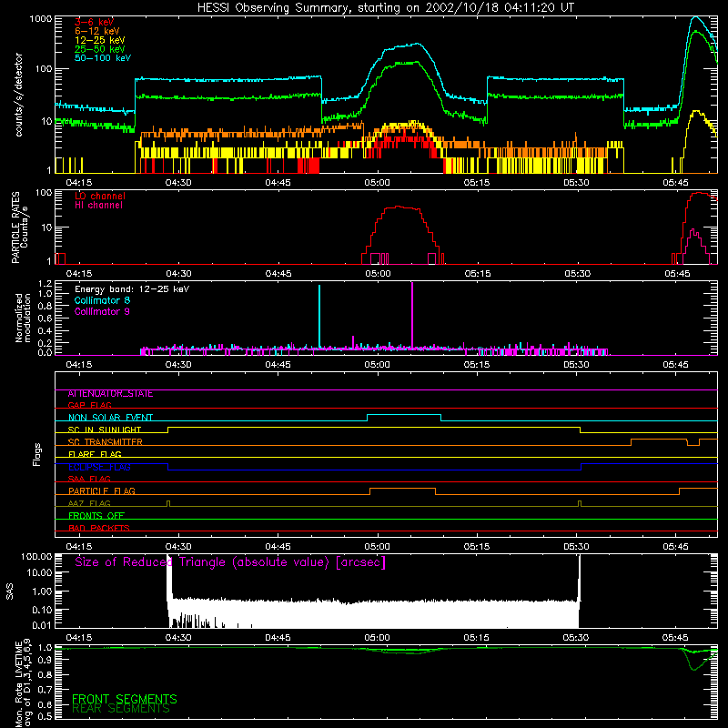Viewport: 728px width, 728px height.
Task: Click the 05:00 time label under the Flags panel
Action: coord(377,547)
